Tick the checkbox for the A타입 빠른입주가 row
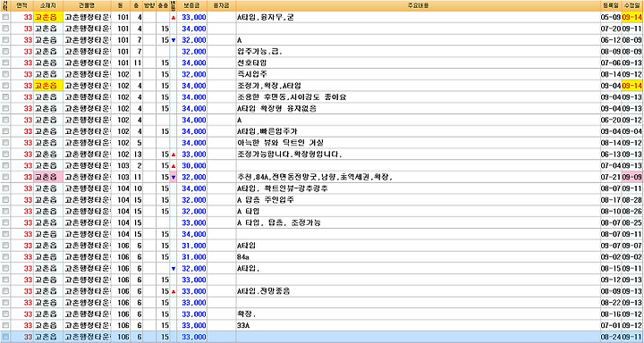Screen dimensions: 644x343 [5, 131]
